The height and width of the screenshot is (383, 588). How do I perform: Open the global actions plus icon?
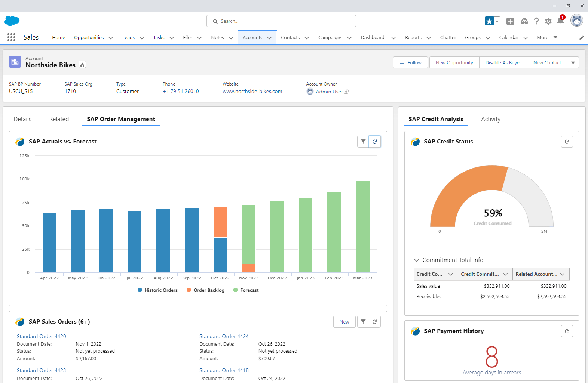click(x=510, y=21)
